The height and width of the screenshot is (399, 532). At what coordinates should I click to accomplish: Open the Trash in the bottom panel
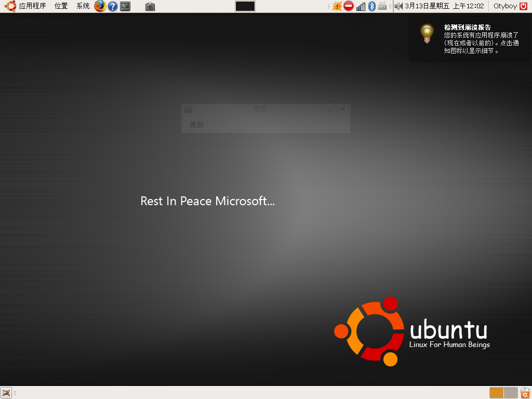(525, 393)
